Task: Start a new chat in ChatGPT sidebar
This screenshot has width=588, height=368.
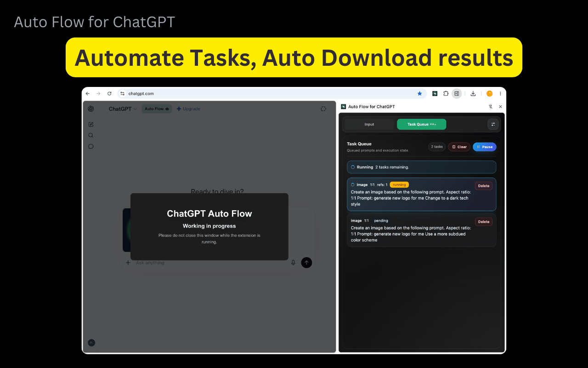Action: (x=91, y=124)
